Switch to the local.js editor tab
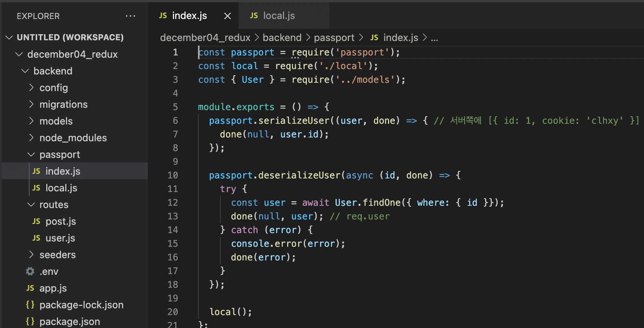Viewport: 644px width, 328px height. coord(284,16)
